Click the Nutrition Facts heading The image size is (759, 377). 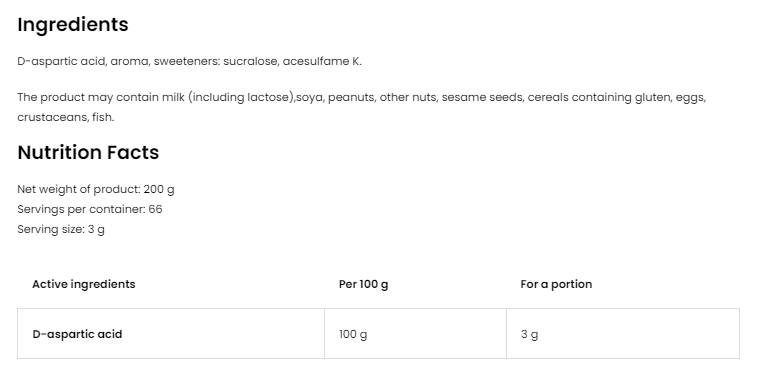pyautogui.click(x=88, y=152)
